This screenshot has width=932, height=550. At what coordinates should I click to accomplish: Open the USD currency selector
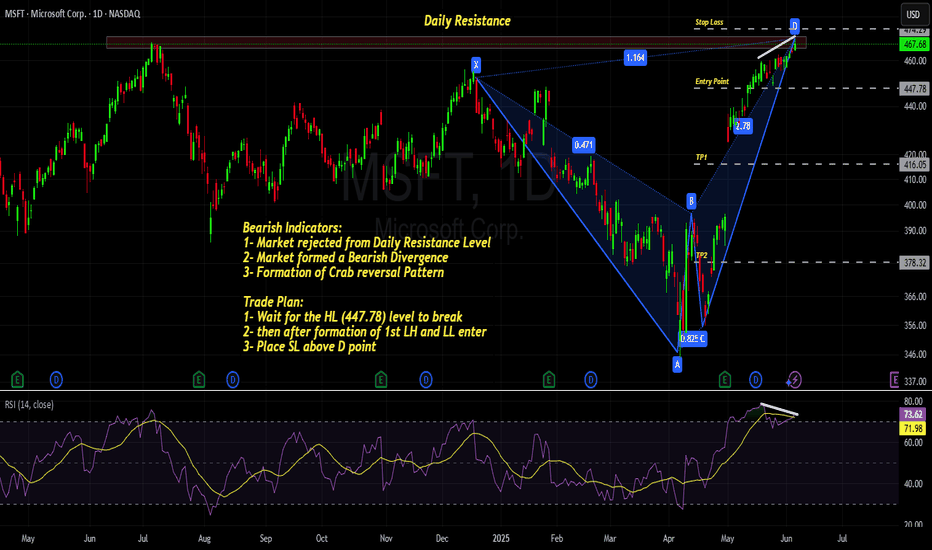pyautogui.click(x=912, y=14)
